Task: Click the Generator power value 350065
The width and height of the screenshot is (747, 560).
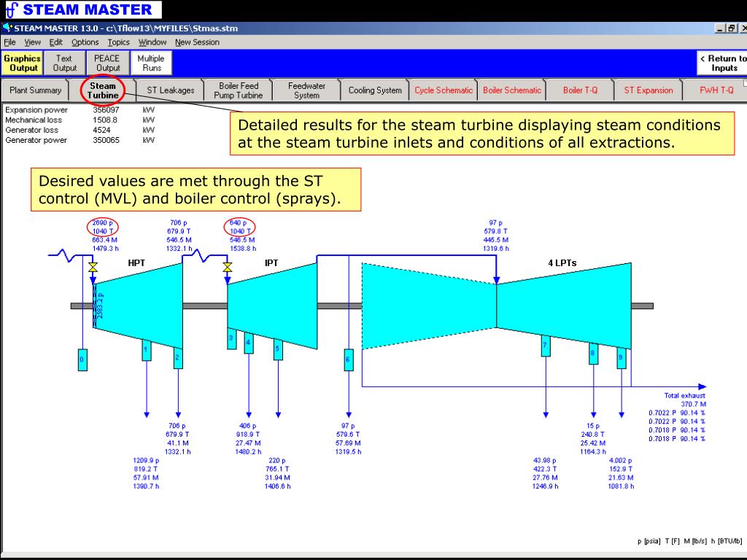Action: pyautogui.click(x=106, y=139)
